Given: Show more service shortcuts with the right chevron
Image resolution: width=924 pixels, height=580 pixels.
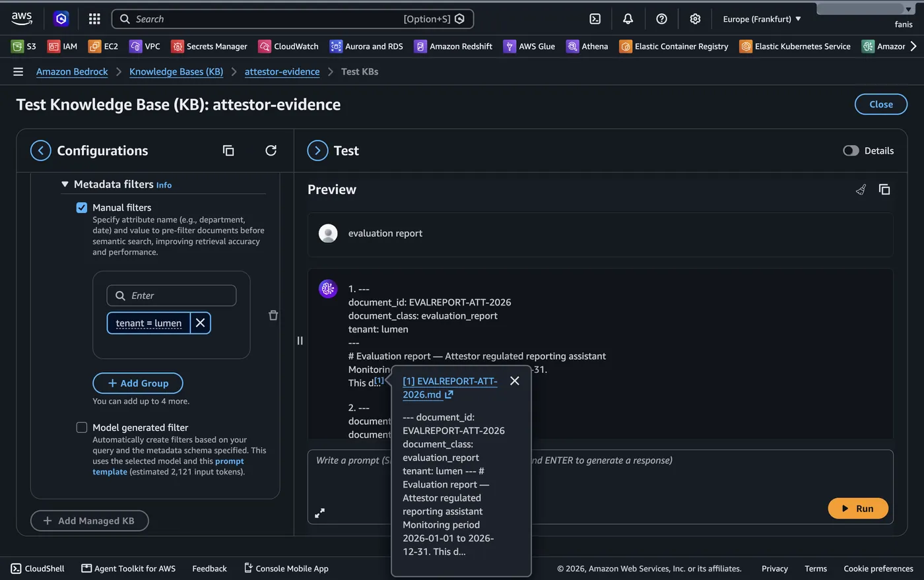Looking at the screenshot, I should pyautogui.click(x=913, y=46).
